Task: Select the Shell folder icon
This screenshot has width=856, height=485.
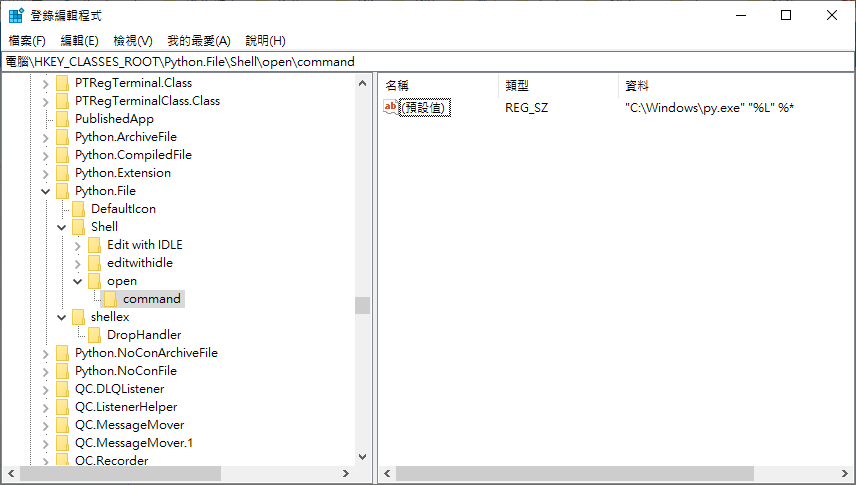Action: 79,227
